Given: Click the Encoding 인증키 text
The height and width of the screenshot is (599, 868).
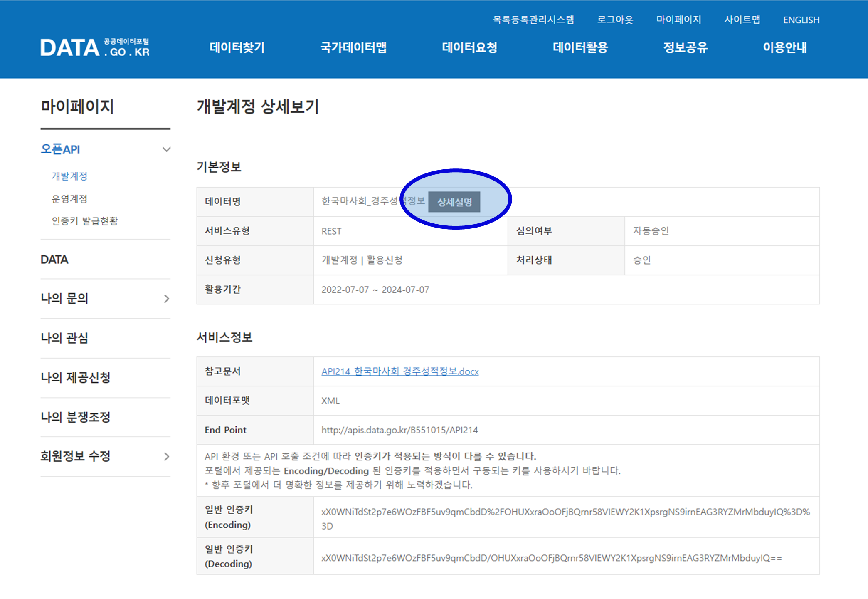Looking at the screenshot, I should point(565,512).
